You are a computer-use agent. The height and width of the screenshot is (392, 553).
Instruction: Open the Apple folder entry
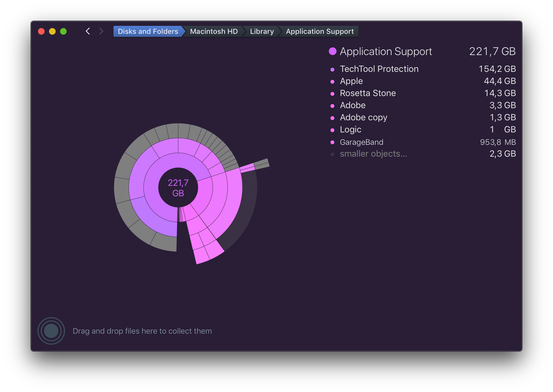coord(351,81)
